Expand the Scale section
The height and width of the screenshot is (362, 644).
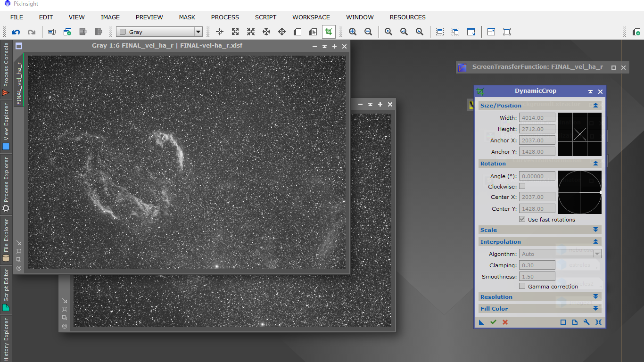595,230
